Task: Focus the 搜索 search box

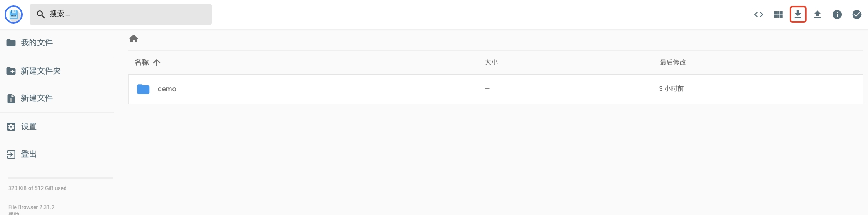Action: [x=127, y=14]
